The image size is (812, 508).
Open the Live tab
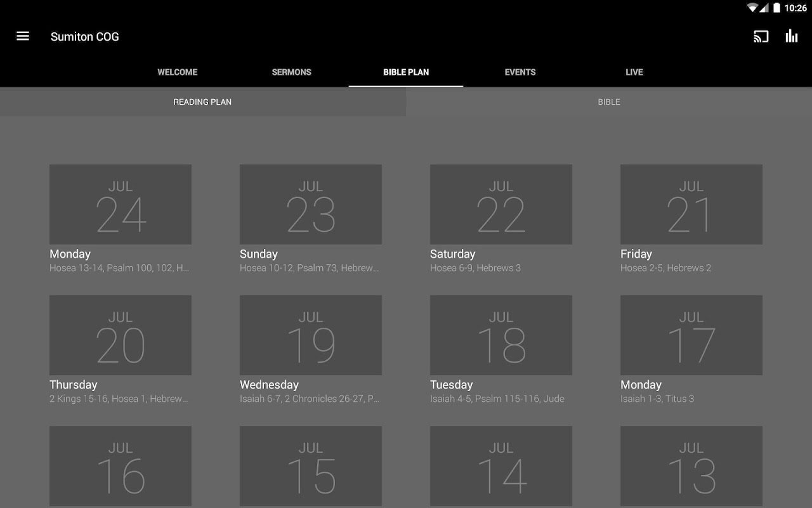(x=634, y=72)
